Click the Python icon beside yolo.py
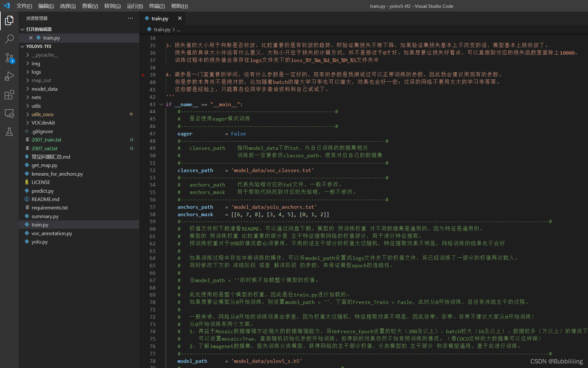Viewport: 588px width, 368px height. click(x=27, y=242)
